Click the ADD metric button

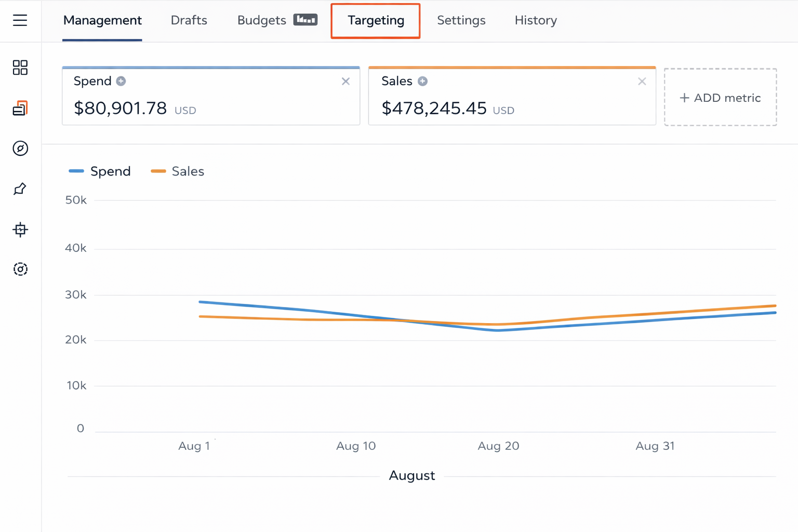pos(720,98)
